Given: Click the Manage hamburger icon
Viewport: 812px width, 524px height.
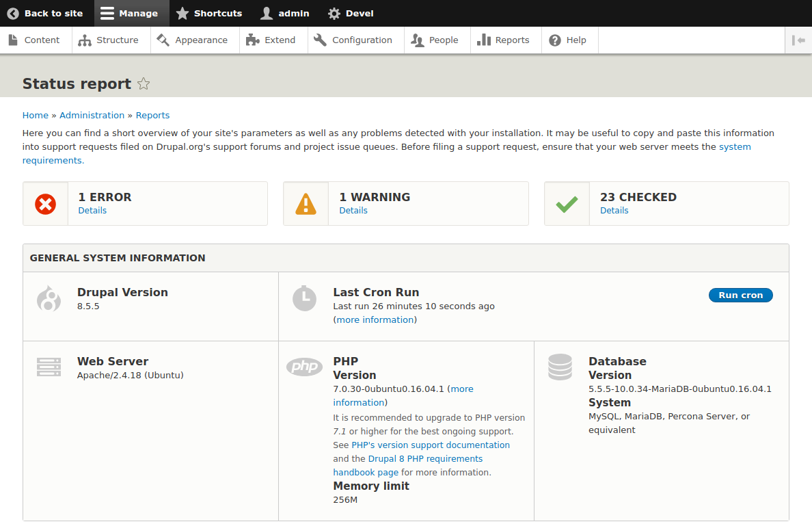Looking at the screenshot, I should coord(107,14).
